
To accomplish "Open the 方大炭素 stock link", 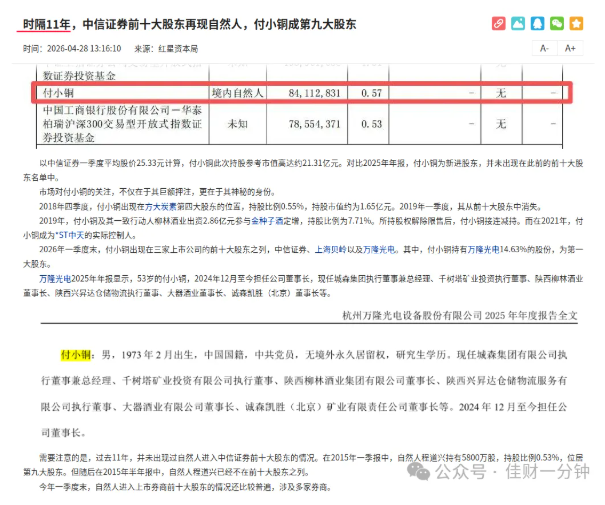I will click(x=161, y=207).
